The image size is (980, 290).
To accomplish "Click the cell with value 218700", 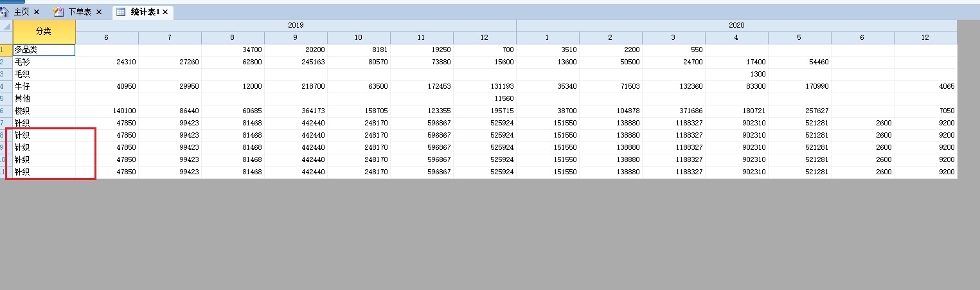I will point(296,86).
